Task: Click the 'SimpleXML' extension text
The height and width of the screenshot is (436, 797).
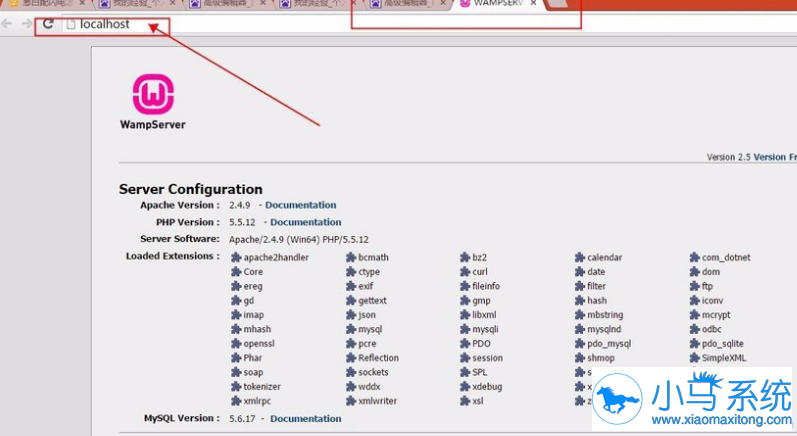Action: 724,358
